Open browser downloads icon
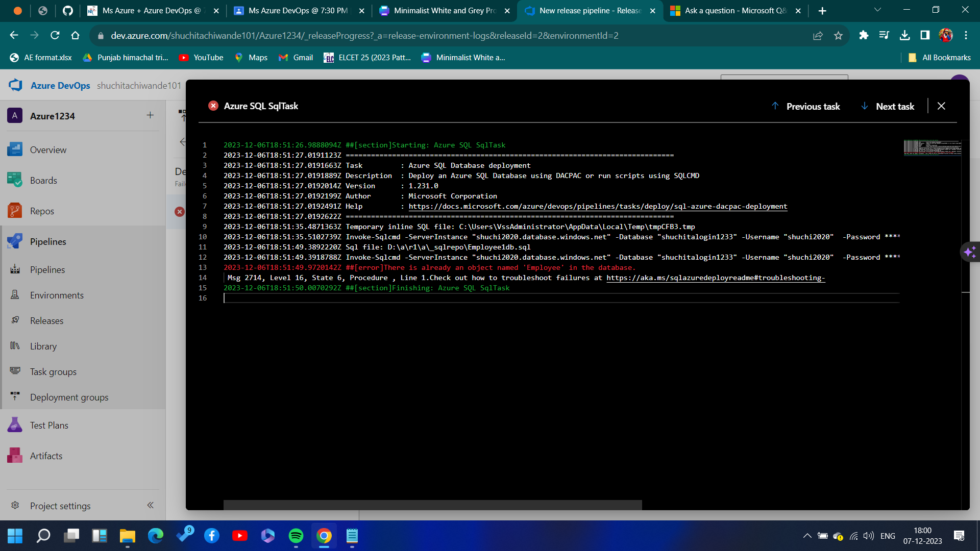The height and width of the screenshot is (551, 980). click(x=904, y=35)
